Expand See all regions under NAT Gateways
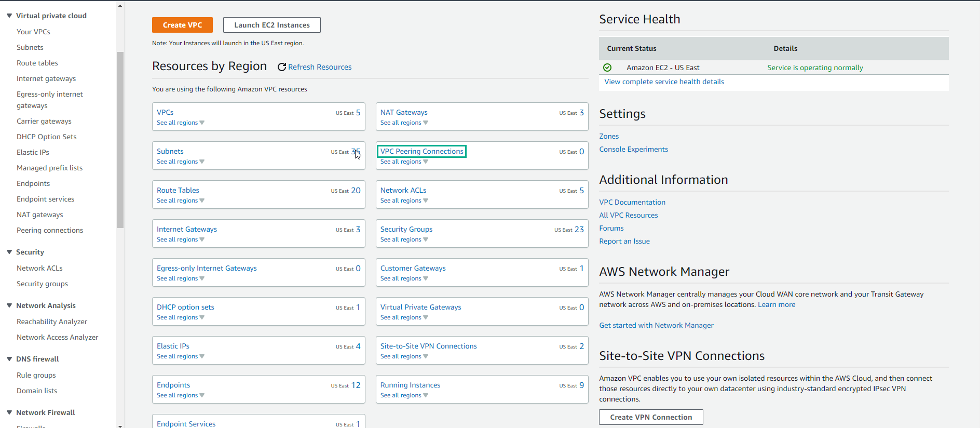This screenshot has height=428, width=980. click(404, 123)
